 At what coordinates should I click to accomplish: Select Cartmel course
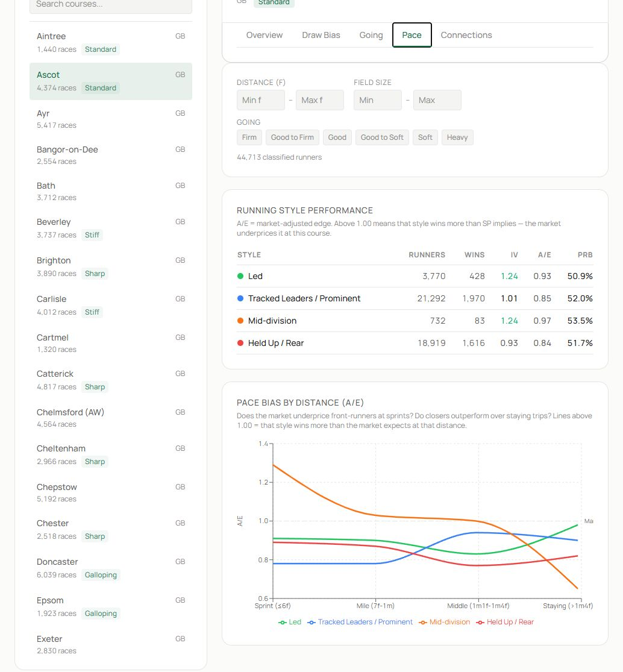[110, 344]
